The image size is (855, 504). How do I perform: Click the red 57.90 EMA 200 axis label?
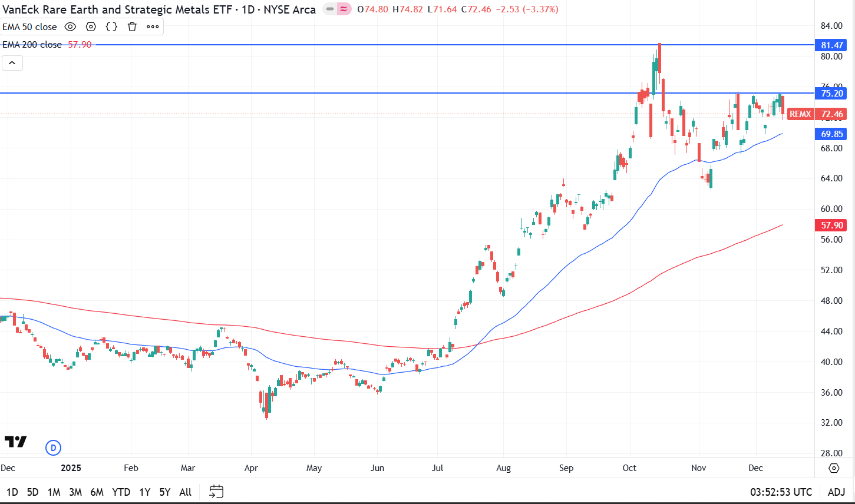click(x=831, y=226)
